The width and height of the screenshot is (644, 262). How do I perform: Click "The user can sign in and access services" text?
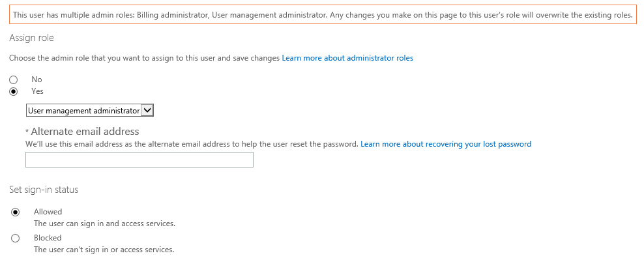pyautogui.click(x=104, y=224)
